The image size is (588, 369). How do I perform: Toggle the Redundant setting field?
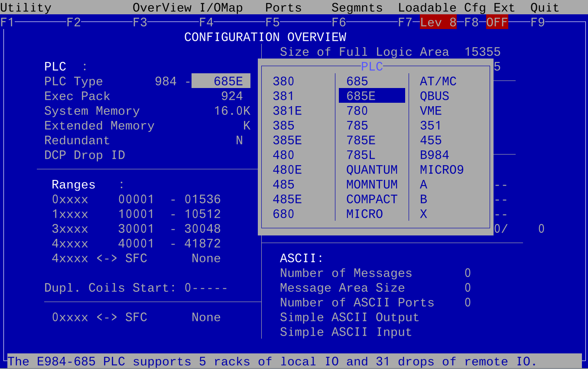(x=239, y=140)
